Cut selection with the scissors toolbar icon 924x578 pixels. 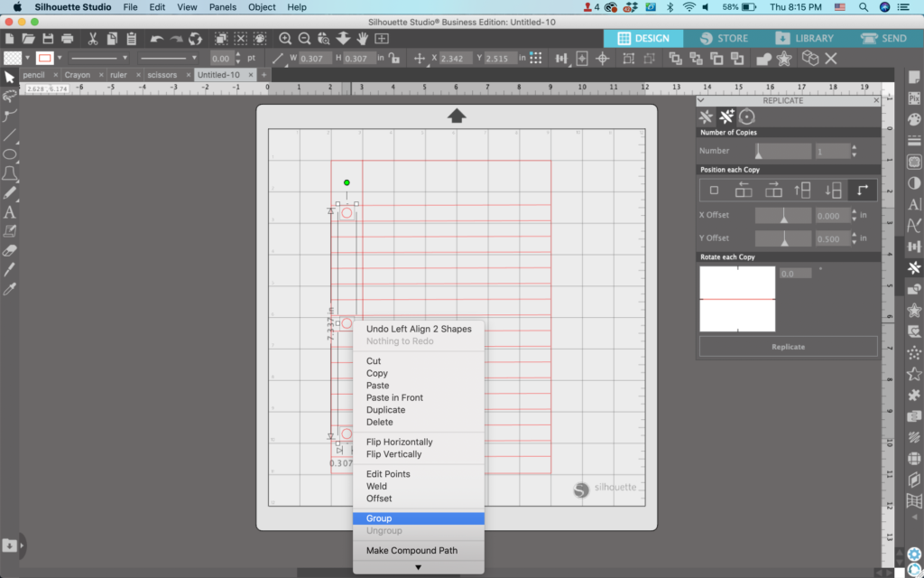93,39
